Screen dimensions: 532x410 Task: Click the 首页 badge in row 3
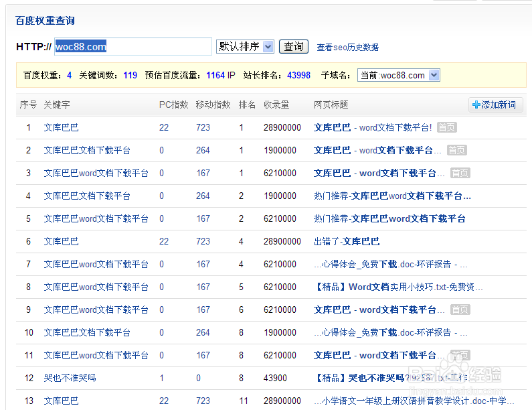[x=460, y=173]
